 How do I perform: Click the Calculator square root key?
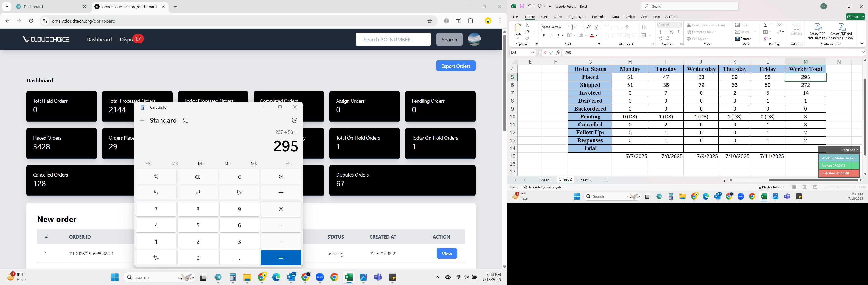[x=239, y=192]
